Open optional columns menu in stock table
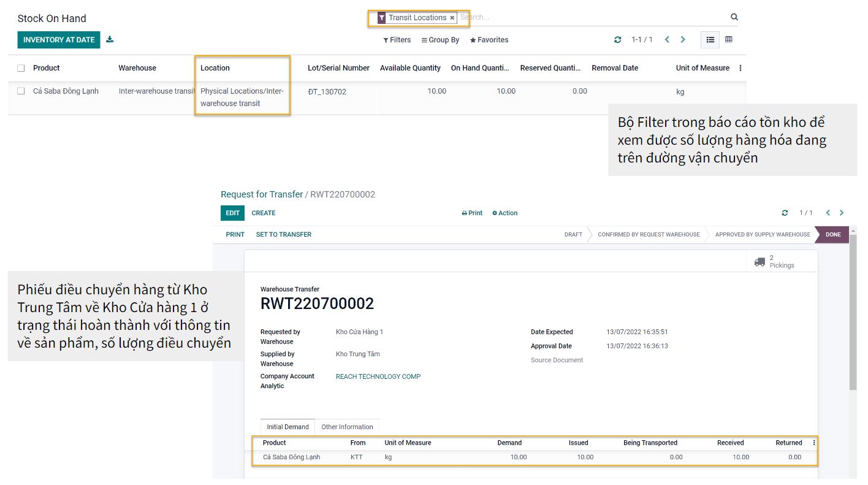This screenshot has height=485, width=868. click(740, 68)
